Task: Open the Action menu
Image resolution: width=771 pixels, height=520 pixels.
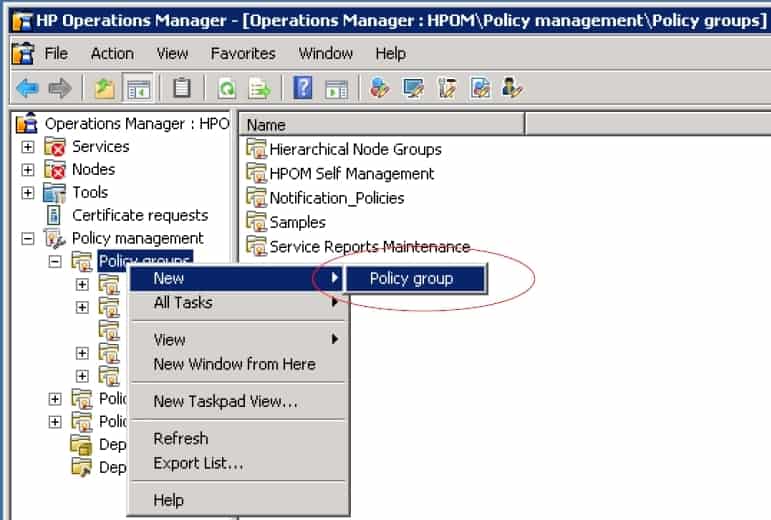Action: pos(112,54)
